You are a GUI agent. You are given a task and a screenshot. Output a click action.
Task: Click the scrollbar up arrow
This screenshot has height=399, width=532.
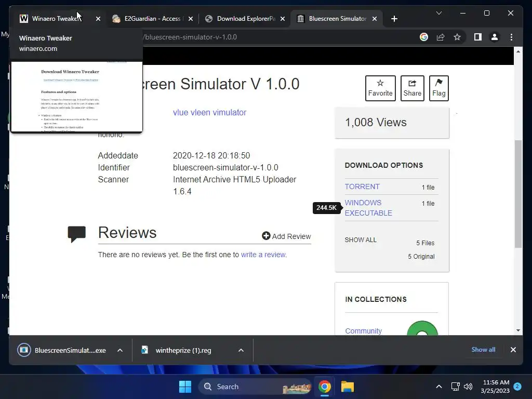pos(518,51)
